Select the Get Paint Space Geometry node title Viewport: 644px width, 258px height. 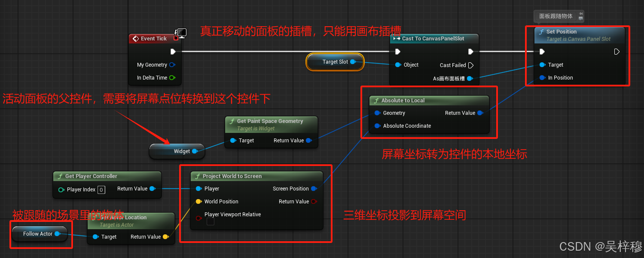click(x=270, y=121)
